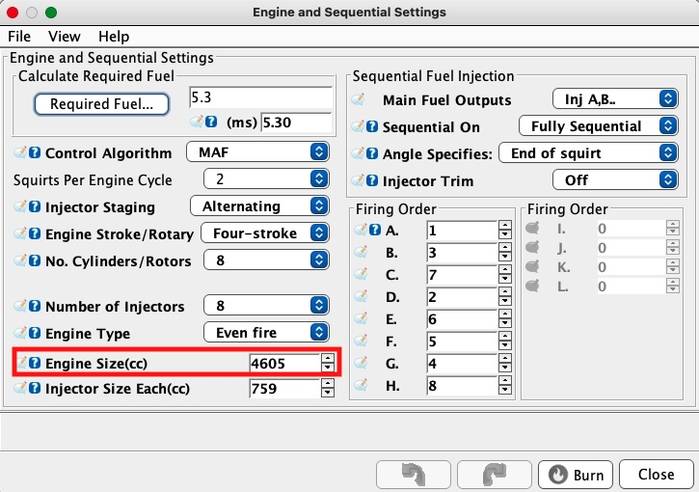Click the note icon next to Injector Staging

tap(21, 207)
